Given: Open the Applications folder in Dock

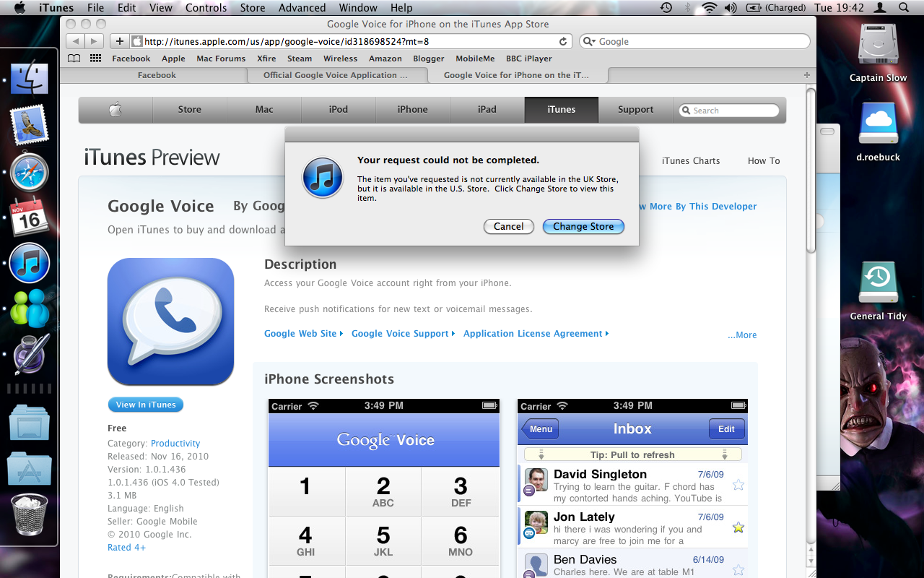Looking at the screenshot, I should point(30,467).
